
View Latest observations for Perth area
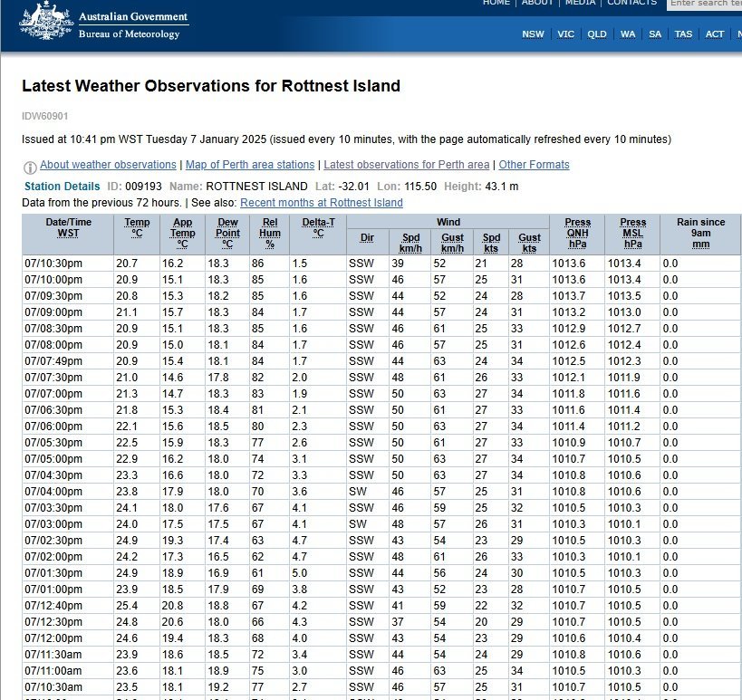pyautogui.click(x=407, y=165)
